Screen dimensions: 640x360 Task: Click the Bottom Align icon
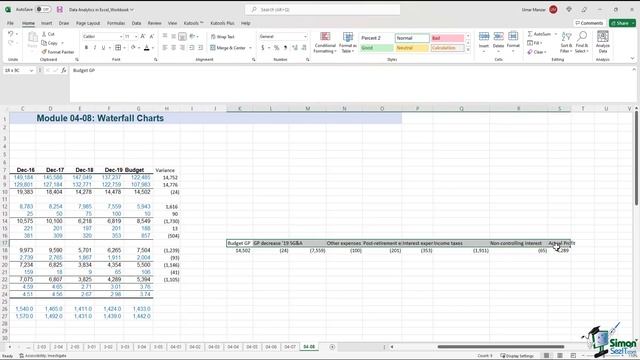(x=182, y=36)
